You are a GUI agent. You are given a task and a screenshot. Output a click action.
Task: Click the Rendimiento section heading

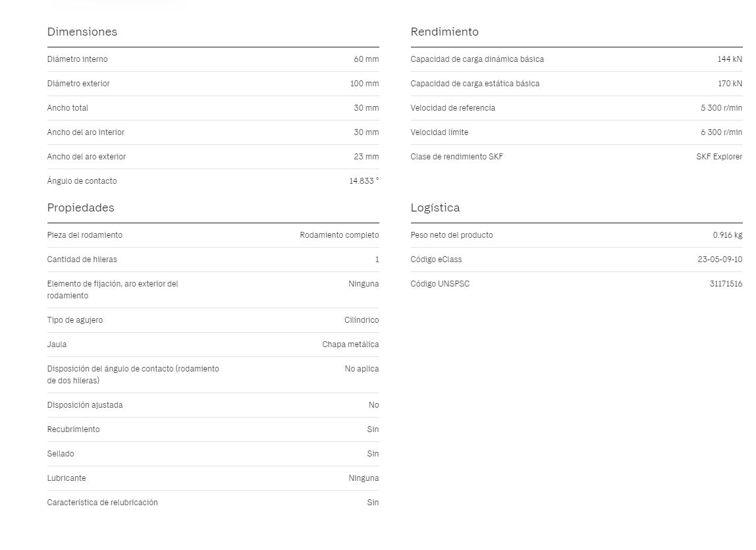point(445,32)
